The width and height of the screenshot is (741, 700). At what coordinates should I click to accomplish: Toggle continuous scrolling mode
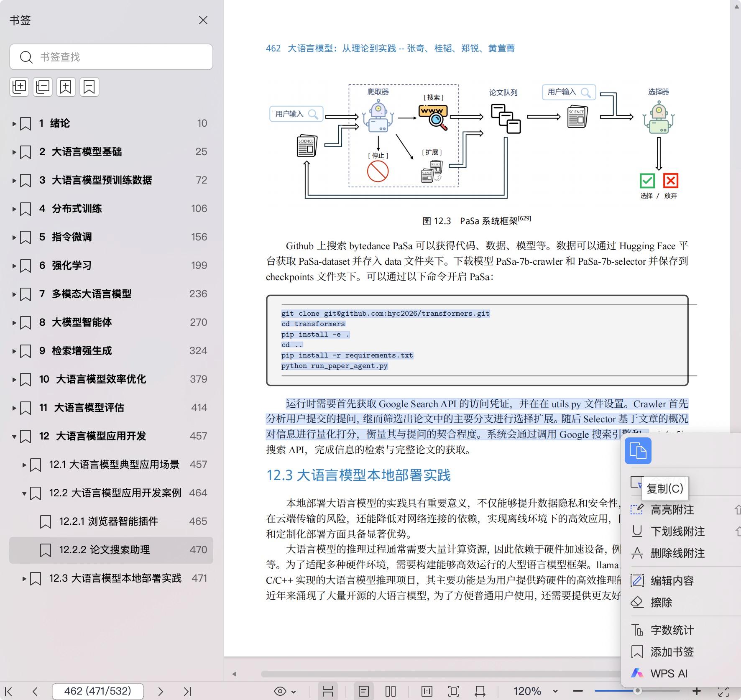pos(327,691)
